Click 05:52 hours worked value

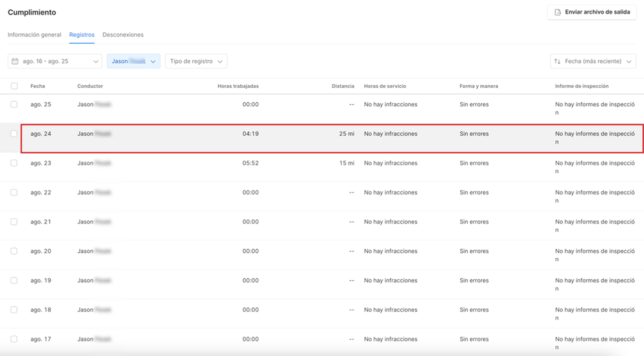coord(250,163)
